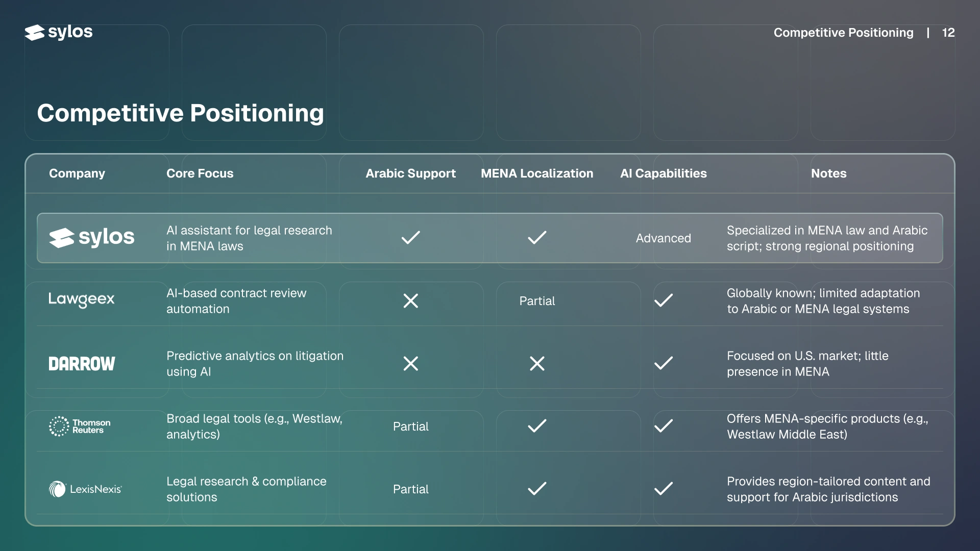The image size is (980, 551).
Task: Click the LexisNexis MENA Localization checkmark
Action: [x=537, y=488]
